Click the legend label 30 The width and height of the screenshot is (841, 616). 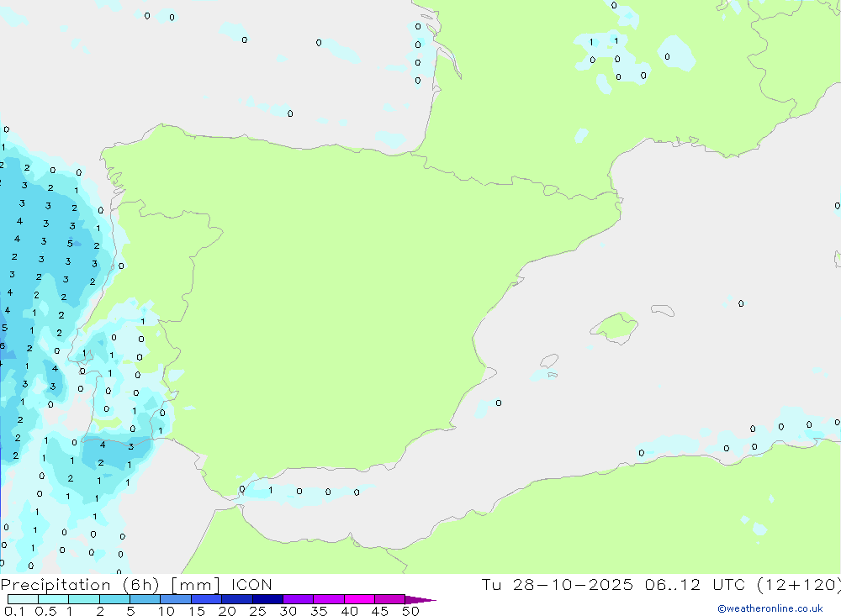pos(288,611)
